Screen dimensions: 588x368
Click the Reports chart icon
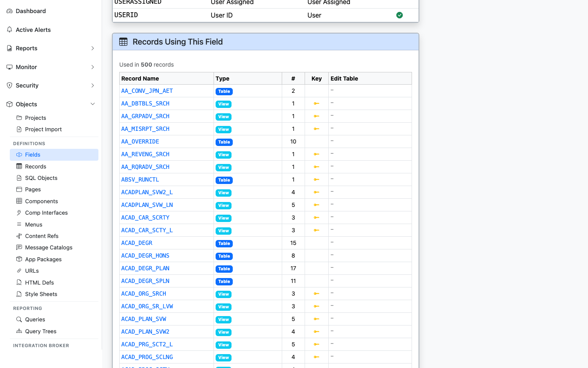click(x=9, y=48)
